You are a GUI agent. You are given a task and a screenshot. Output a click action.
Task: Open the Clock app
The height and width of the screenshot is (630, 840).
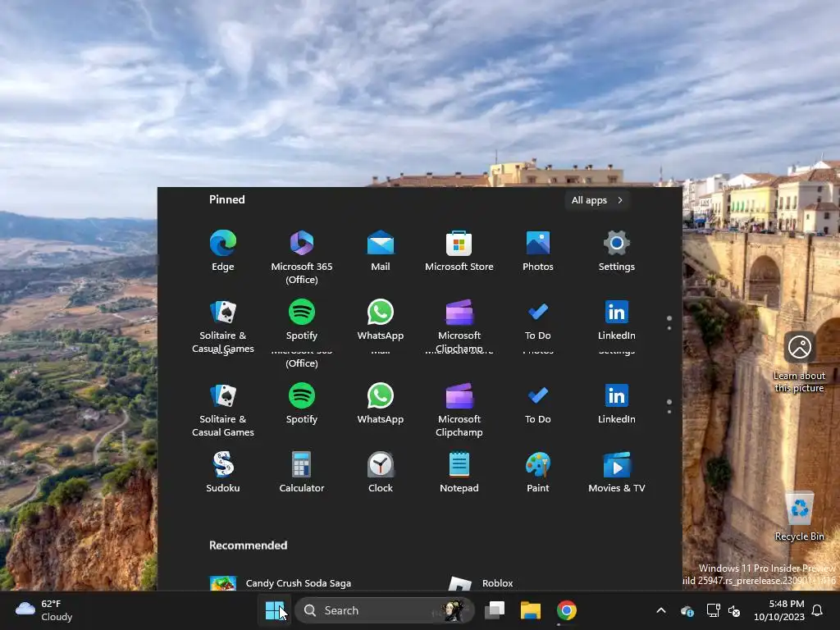(381, 472)
